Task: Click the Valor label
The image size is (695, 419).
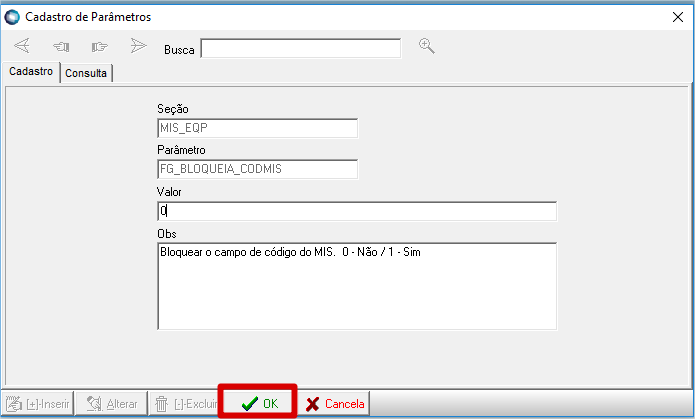Action: pos(169,192)
